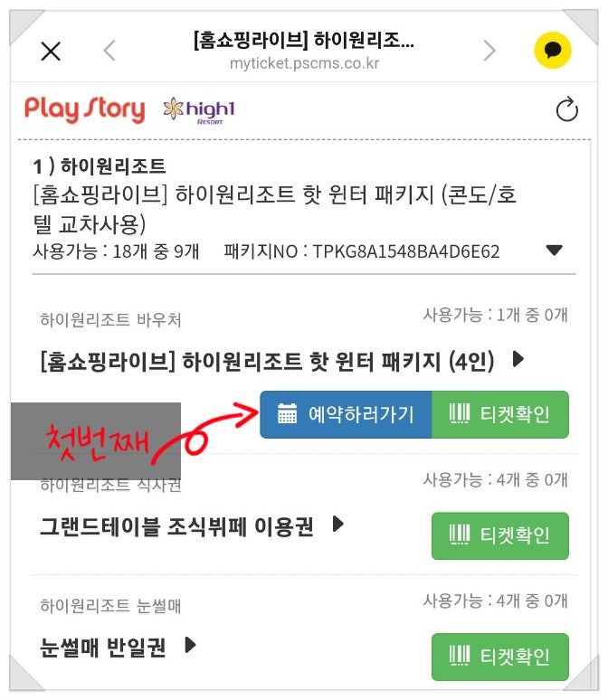Click the blue 예약하러가기 button
608x700 pixels.
(x=346, y=414)
